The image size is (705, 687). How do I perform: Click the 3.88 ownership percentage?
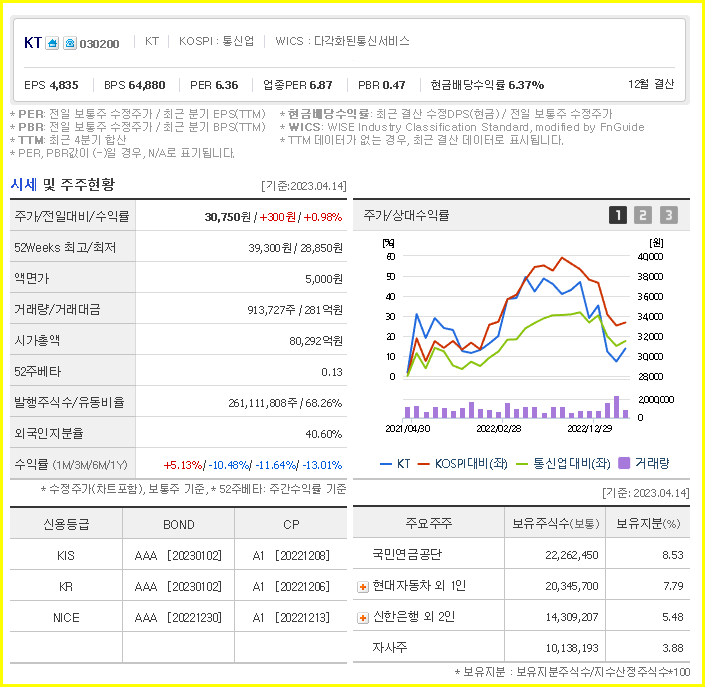673,648
